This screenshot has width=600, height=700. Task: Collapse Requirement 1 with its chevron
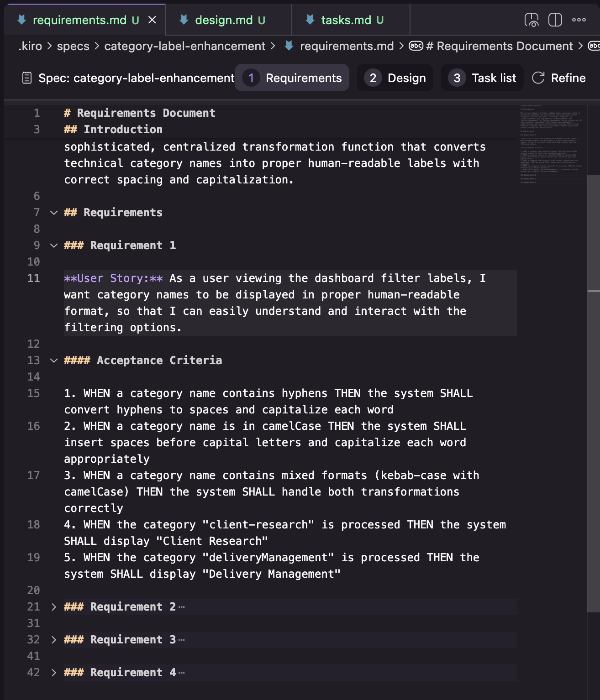pyautogui.click(x=53, y=245)
